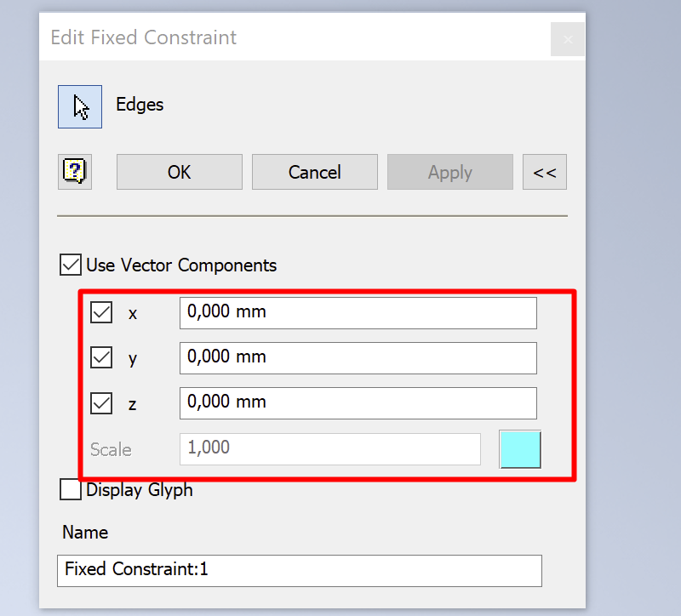Uncheck the z vector component
Viewport: 681px width, 616px height.
click(100, 403)
